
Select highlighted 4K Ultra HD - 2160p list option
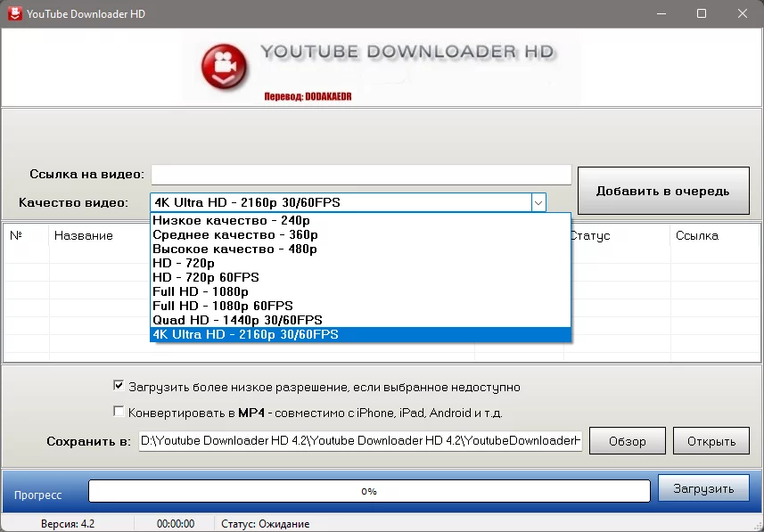[x=360, y=335]
